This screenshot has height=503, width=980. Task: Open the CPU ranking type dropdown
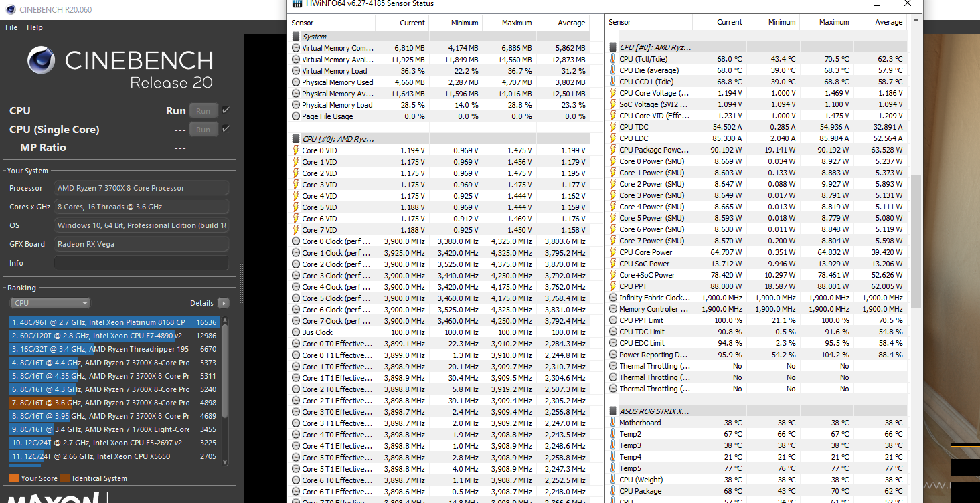point(50,303)
